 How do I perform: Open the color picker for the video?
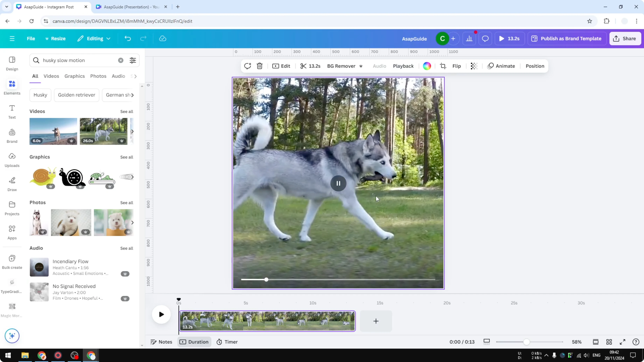[x=427, y=66]
